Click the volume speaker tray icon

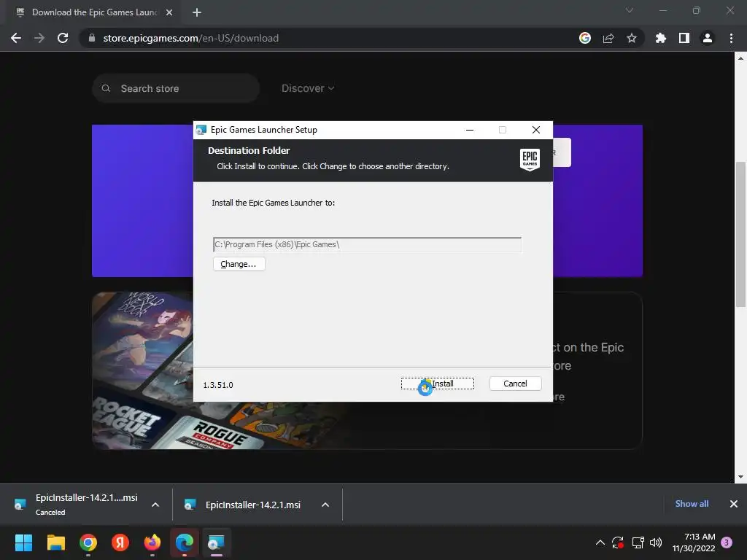(656, 542)
